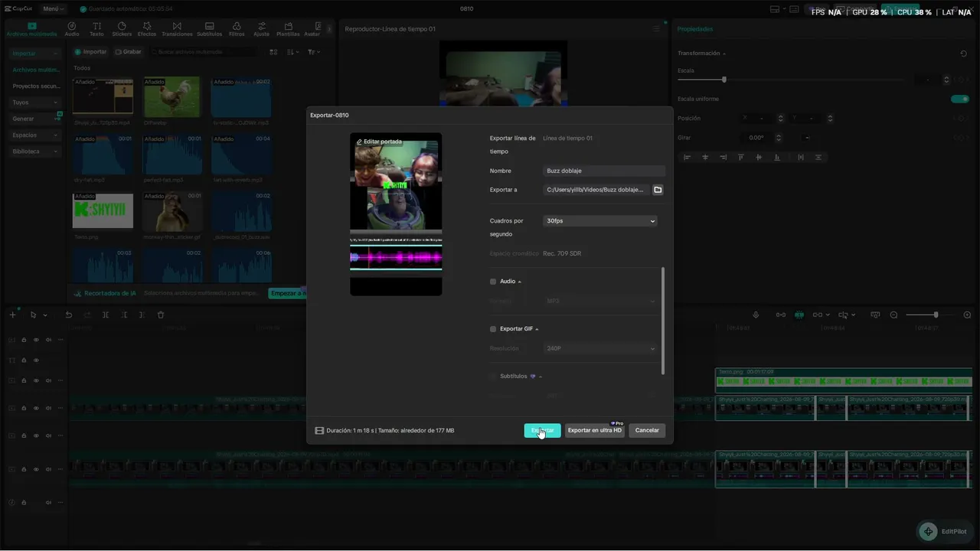Click the folder icon beside the export path

(658, 190)
